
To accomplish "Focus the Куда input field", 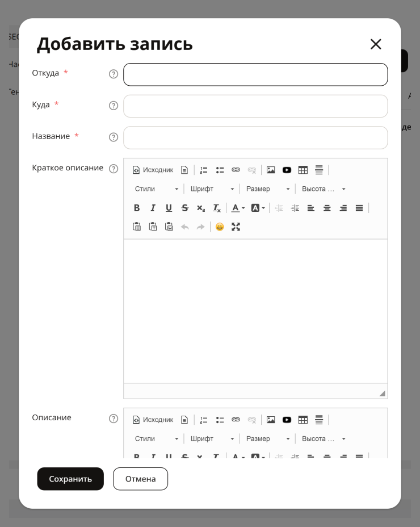I will 255,106.
